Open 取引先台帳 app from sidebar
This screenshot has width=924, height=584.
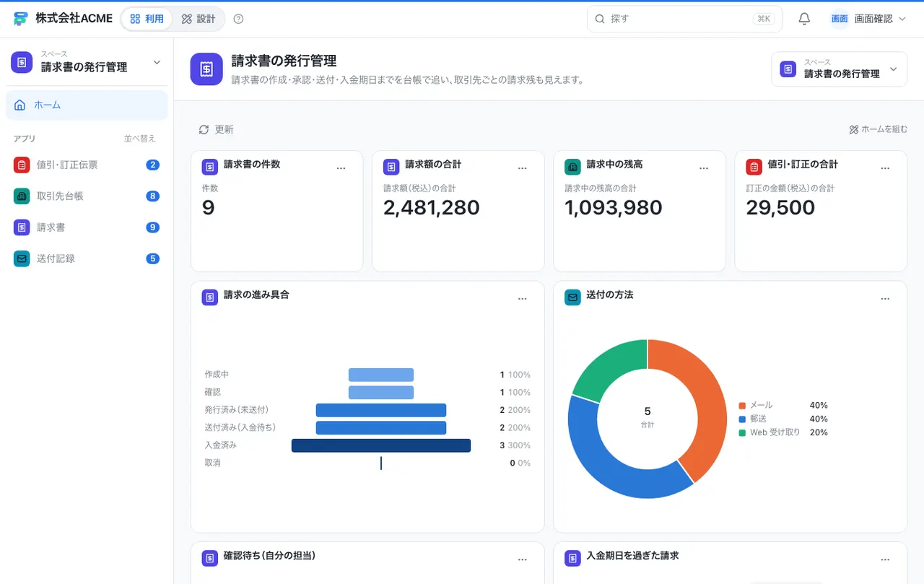[87, 196]
